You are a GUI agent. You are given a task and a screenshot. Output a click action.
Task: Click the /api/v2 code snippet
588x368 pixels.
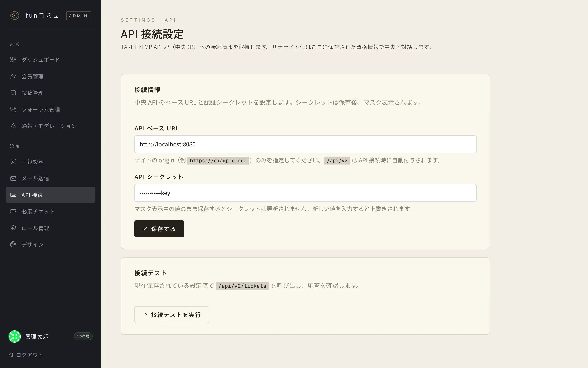[337, 161]
